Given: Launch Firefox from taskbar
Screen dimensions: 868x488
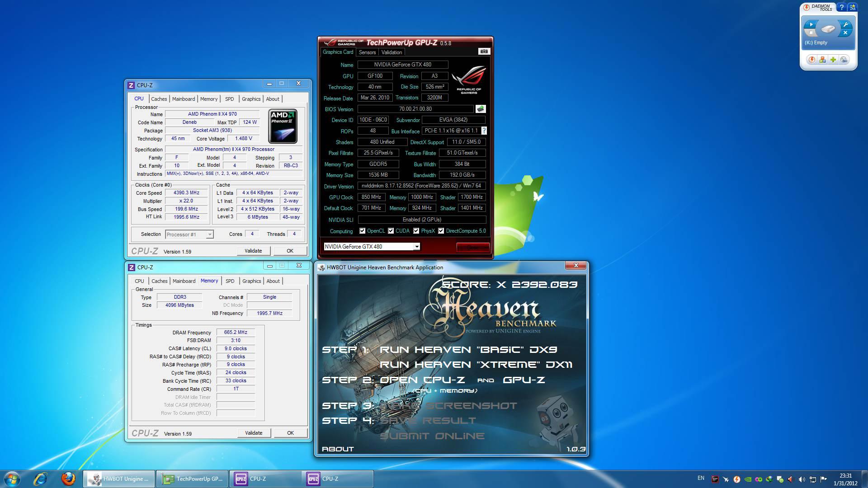Looking at the screenshot, I should point(68,479).
